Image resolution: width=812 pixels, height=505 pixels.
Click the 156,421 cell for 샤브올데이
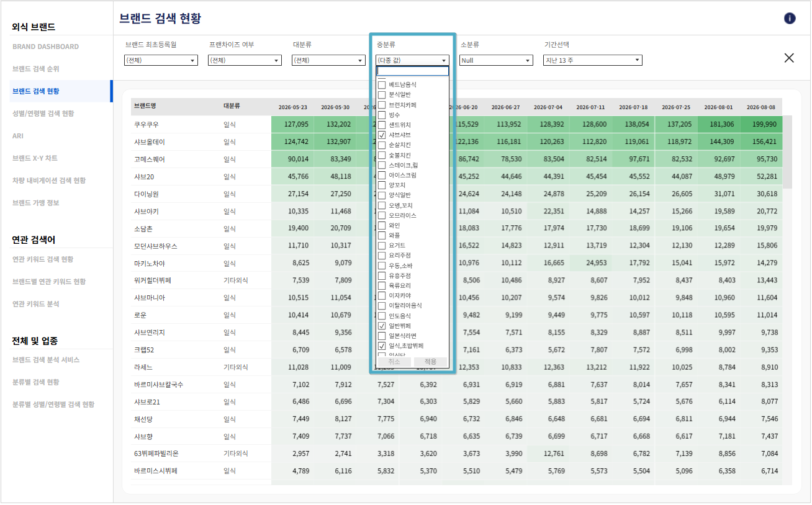click(x=761, y=141)
